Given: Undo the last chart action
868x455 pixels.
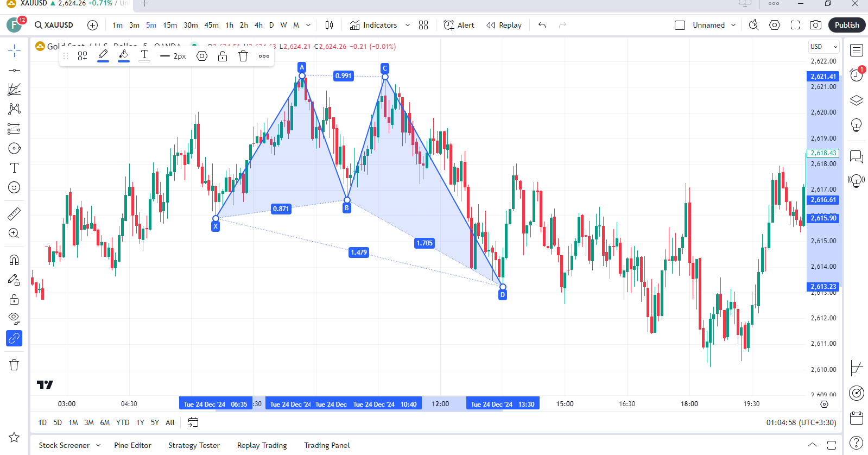Looking at the screenshot, I should pyautogui.click(x=542, y=25).
